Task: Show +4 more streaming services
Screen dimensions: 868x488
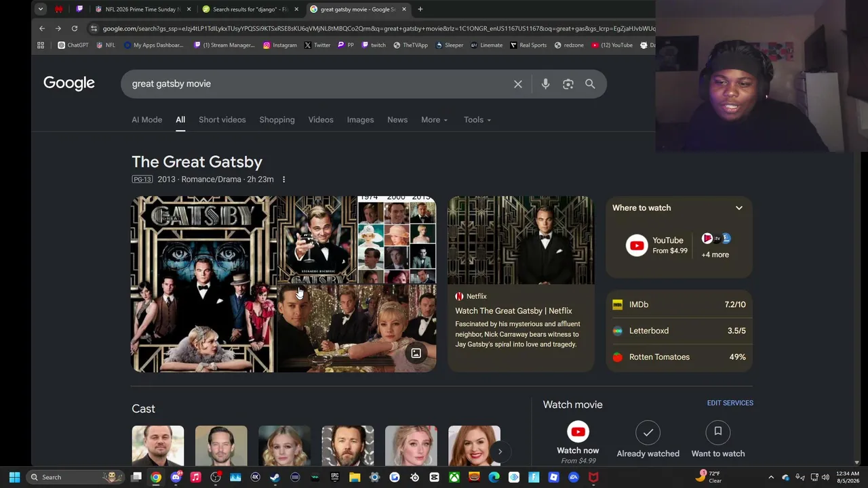Action: click(x=715, y=255)
